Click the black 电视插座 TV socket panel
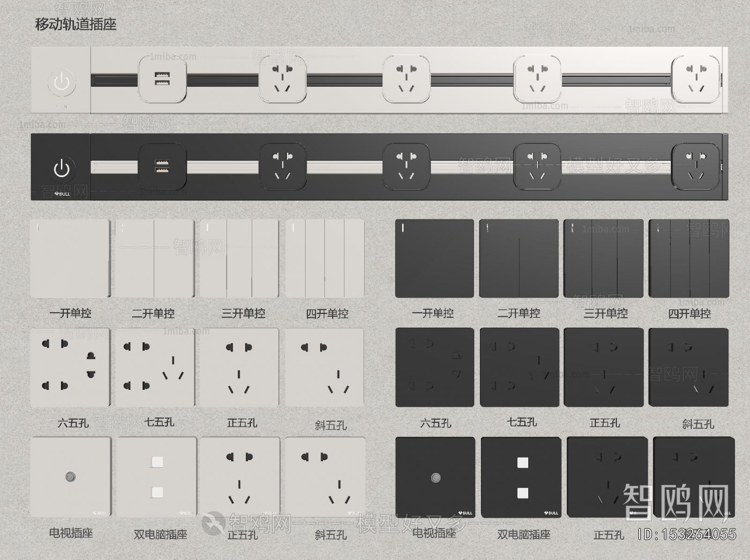 click(x=435, y=478)
